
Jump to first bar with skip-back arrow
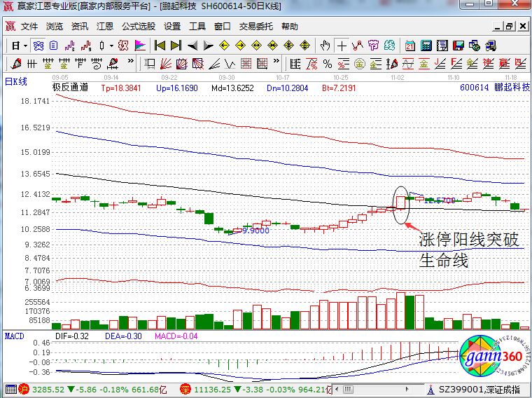(160, 46)
